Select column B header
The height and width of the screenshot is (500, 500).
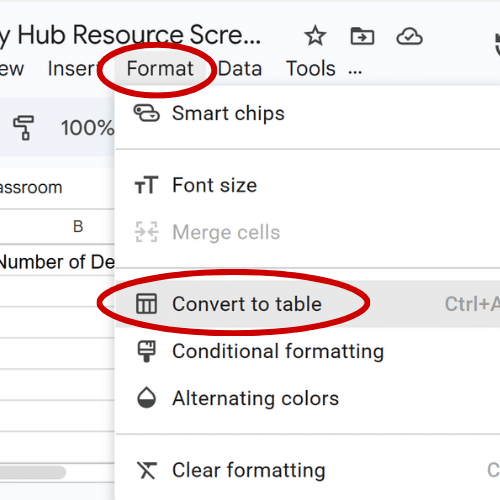click(x=78, y=227)
